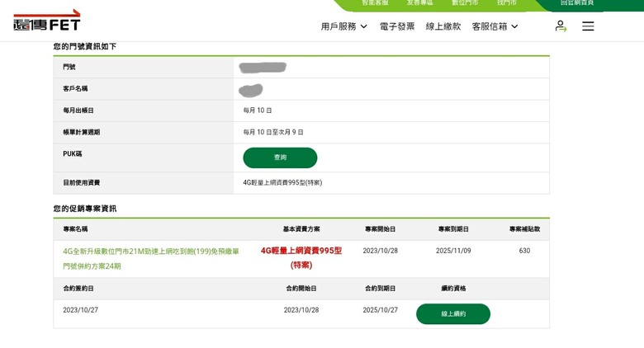Click the 線上續約 renewal button

452,314
